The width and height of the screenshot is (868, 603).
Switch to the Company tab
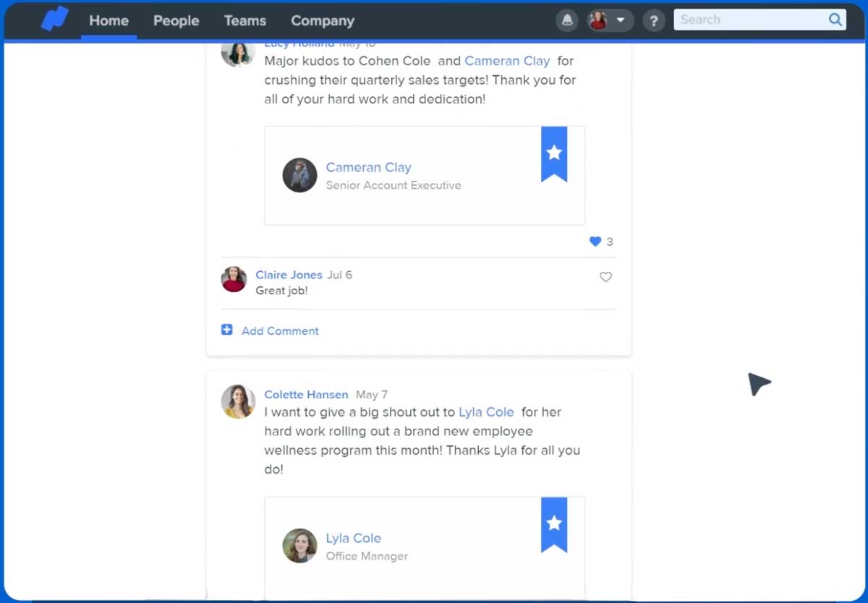point(322,21)
